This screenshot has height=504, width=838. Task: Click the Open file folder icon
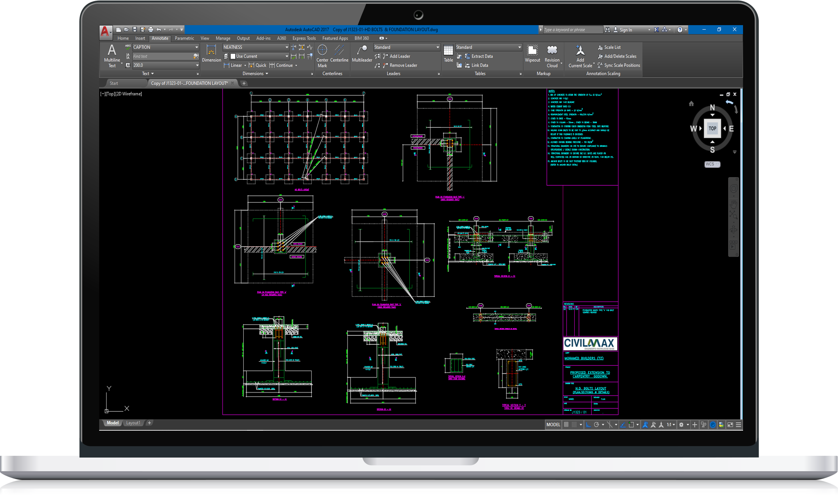click(x=126, y=30)
